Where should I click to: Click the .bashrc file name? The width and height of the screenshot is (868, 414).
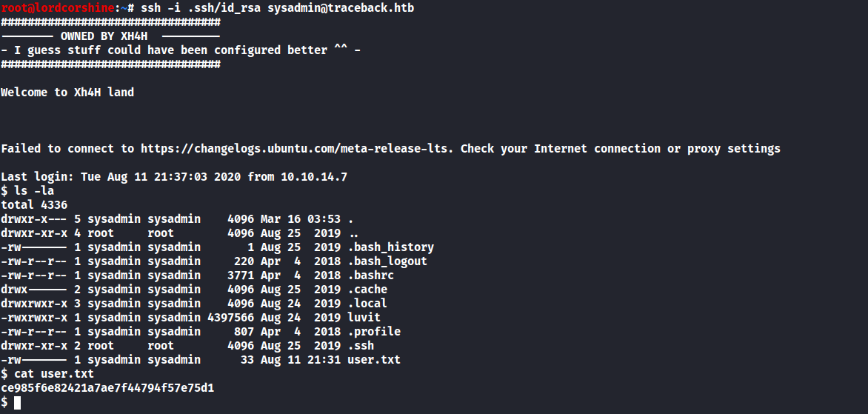pos(370,276)
